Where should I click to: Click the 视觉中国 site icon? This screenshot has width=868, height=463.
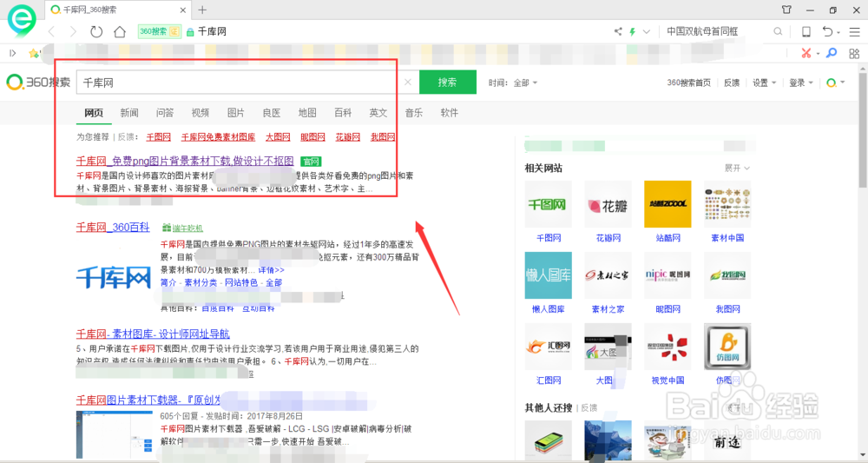667,347
